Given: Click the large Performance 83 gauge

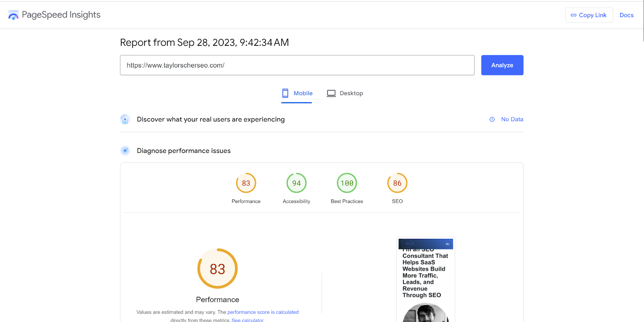Looking at the screenshot, I should [217, 269].
